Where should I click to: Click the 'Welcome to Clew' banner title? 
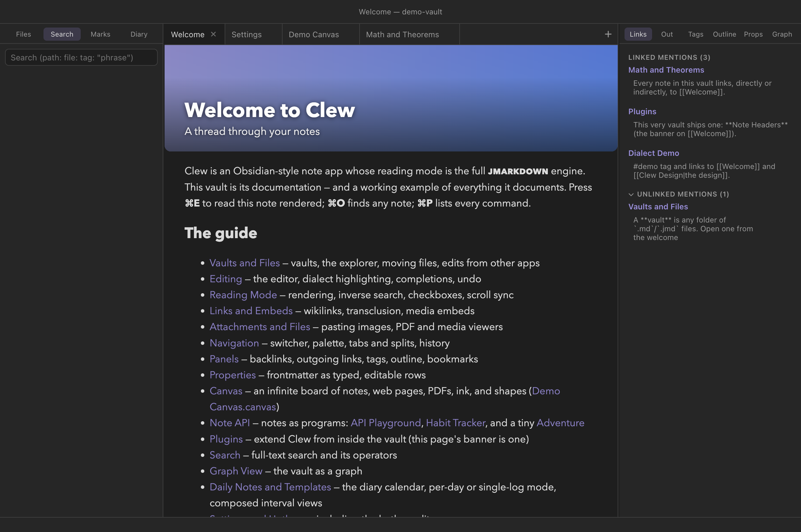270,110
